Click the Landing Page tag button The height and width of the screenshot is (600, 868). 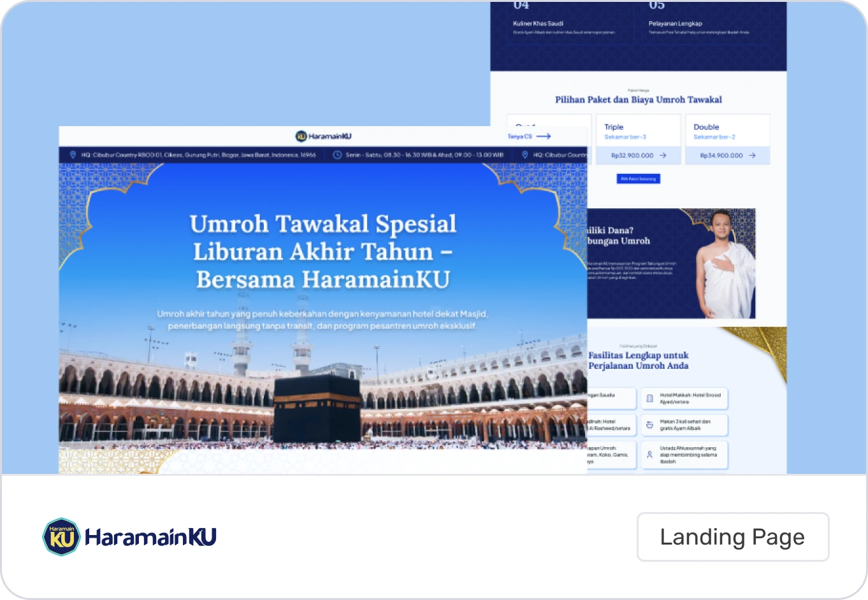(732, 537)
